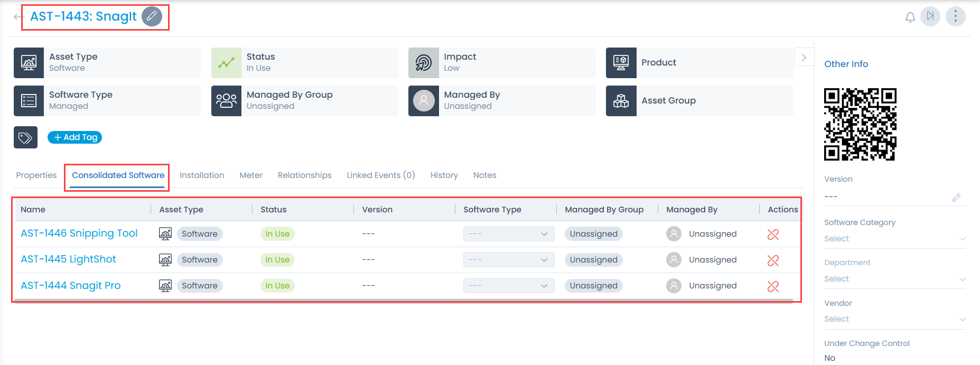
Task: Open the Department select dropdown
Action: (895, 279)
